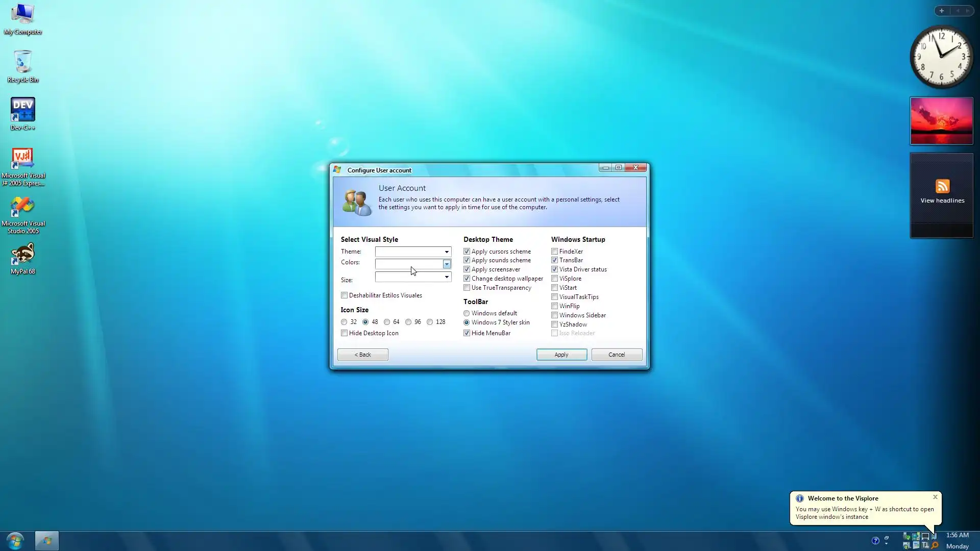980x551 pixels.
Task: Expand the Theme dropdown
Action: (x=447, y=252)
